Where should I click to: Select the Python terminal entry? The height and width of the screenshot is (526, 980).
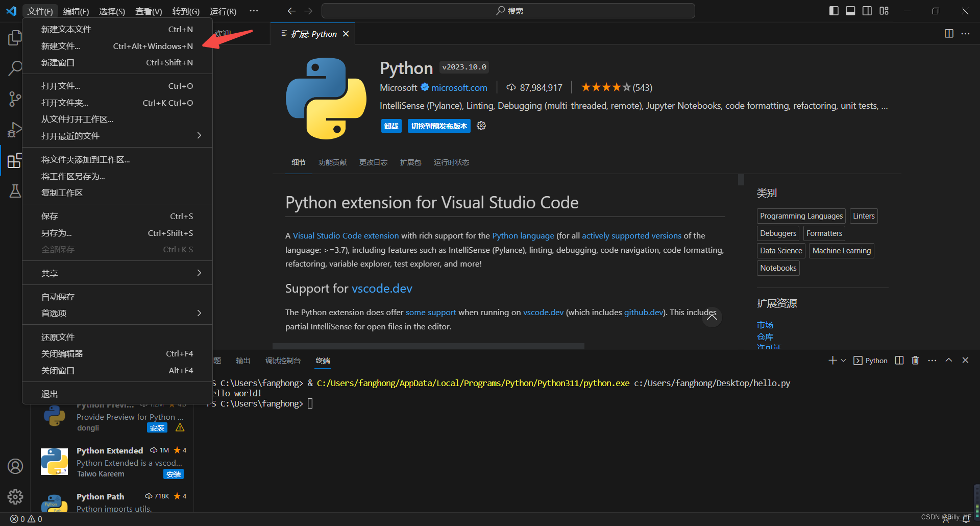pos(871,361)
